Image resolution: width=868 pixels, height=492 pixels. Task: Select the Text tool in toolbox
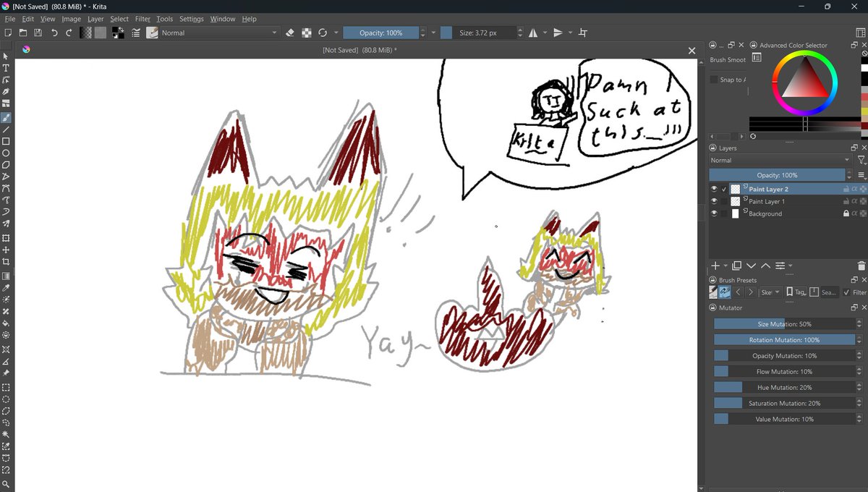point(6,68)
